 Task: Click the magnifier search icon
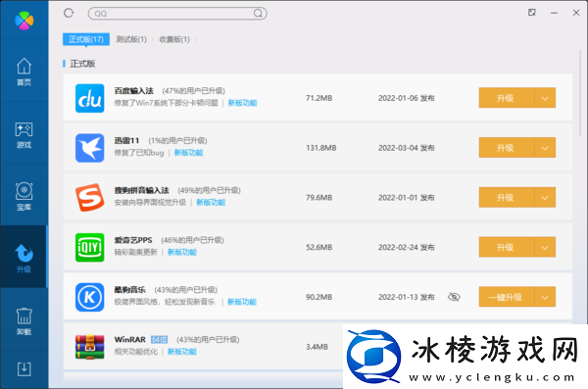[258, 14]
